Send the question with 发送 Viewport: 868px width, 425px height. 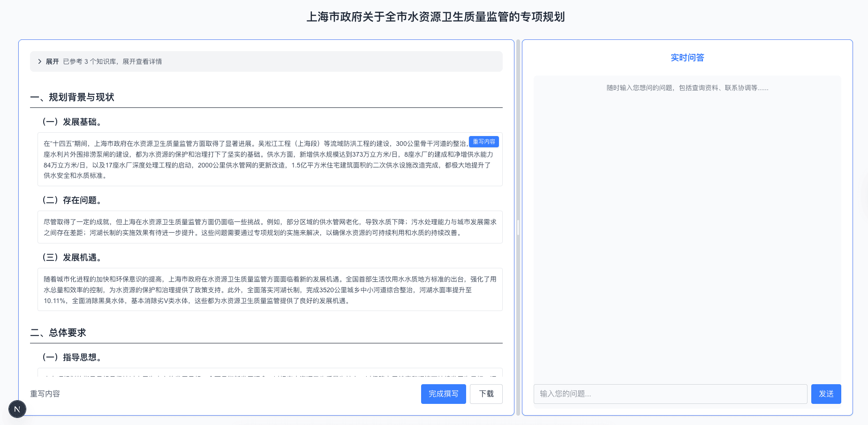coord(826,394)
